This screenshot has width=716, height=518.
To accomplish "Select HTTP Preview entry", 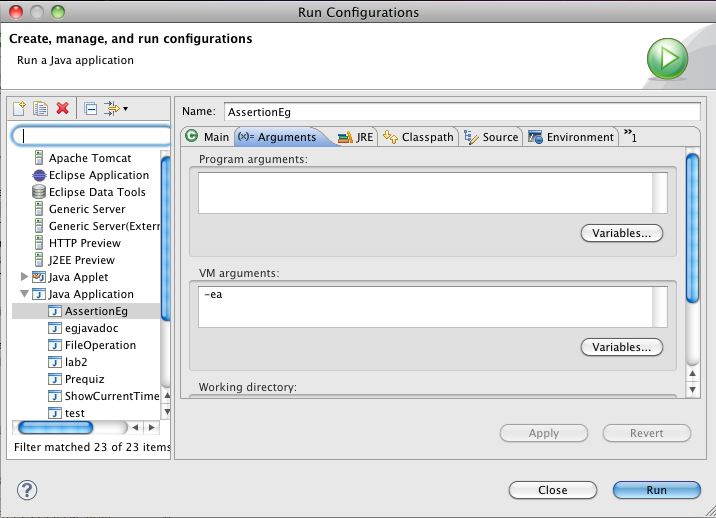I will (x=84, y=243).
